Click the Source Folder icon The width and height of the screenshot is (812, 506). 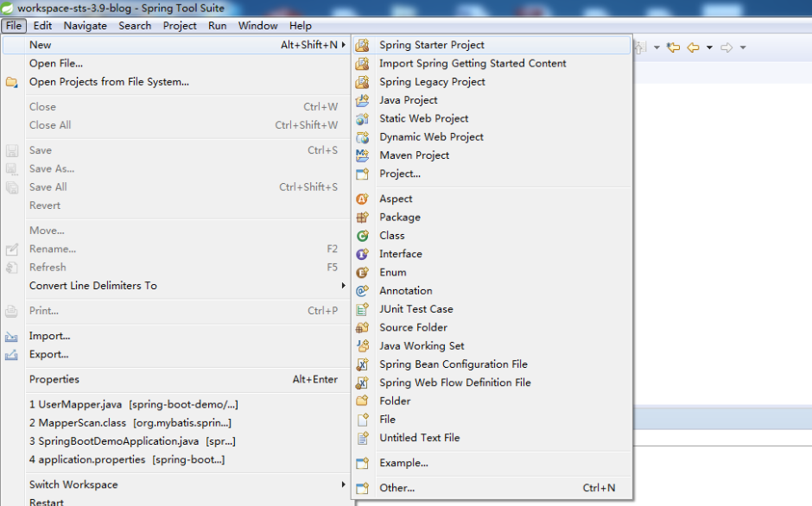363,327
